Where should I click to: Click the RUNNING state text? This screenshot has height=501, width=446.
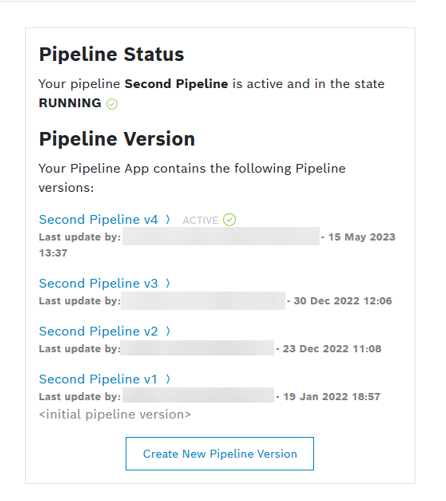point(70,103)
